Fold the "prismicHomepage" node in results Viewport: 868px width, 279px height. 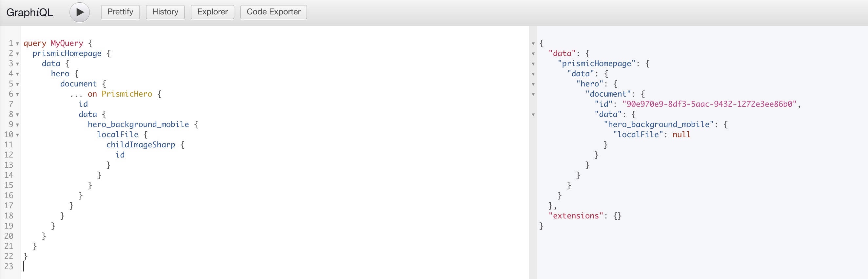(533, 64)
